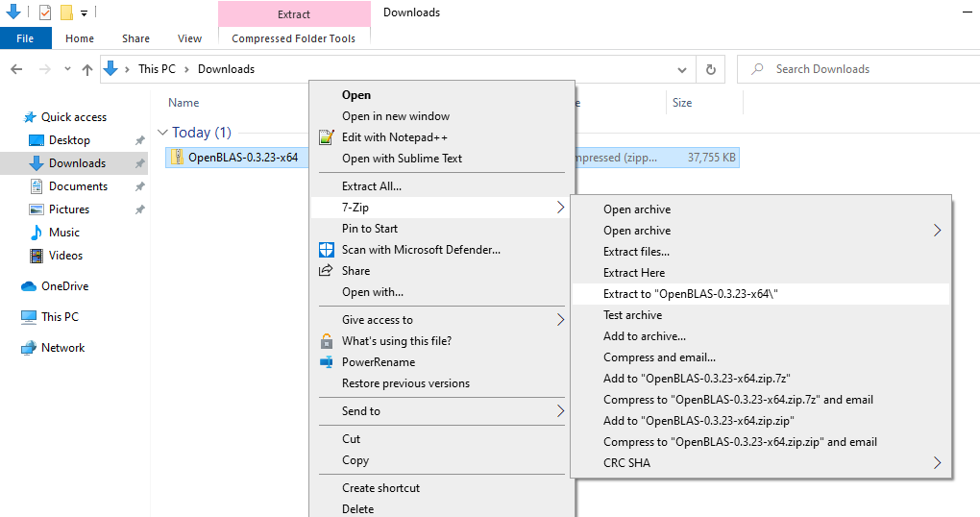
Task: Select Restore previous versions
Action: (442, 383)
